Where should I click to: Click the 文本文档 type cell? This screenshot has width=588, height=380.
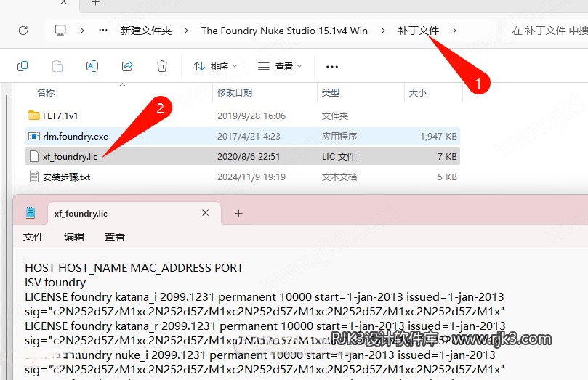[x=339, y=177]
